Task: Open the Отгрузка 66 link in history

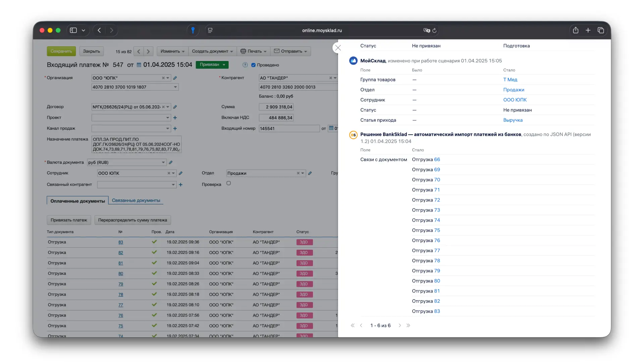Action: [x=437, y=160]
